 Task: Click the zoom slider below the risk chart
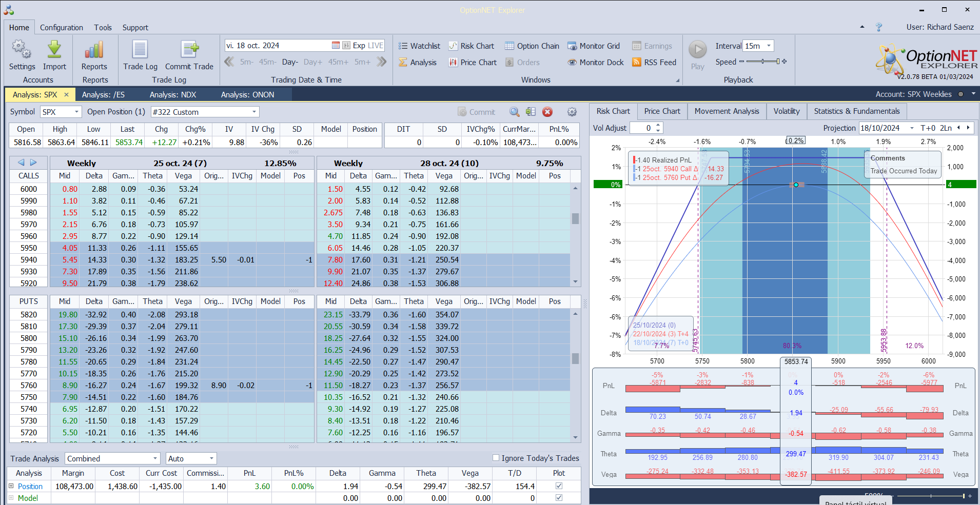coord(931,496)
